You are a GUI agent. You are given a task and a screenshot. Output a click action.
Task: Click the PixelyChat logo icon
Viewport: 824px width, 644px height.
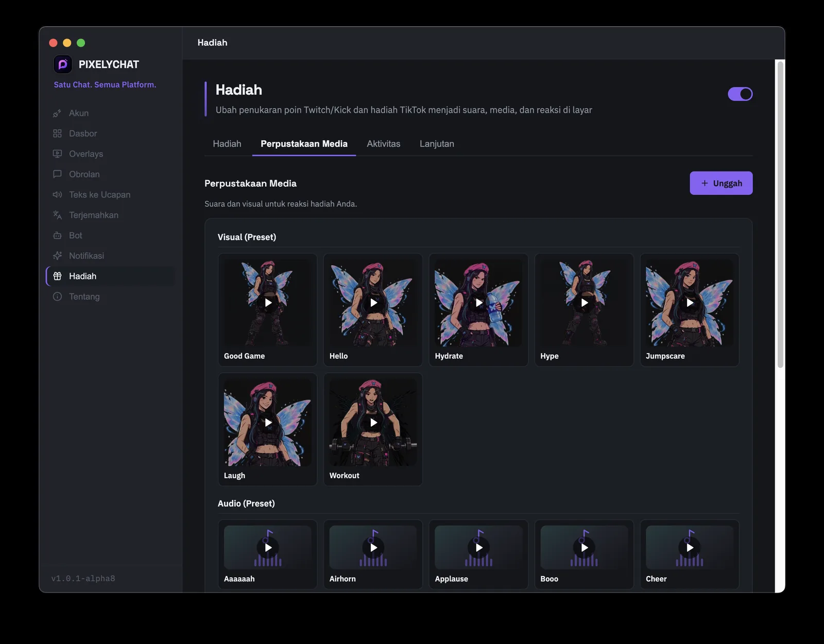63,64
